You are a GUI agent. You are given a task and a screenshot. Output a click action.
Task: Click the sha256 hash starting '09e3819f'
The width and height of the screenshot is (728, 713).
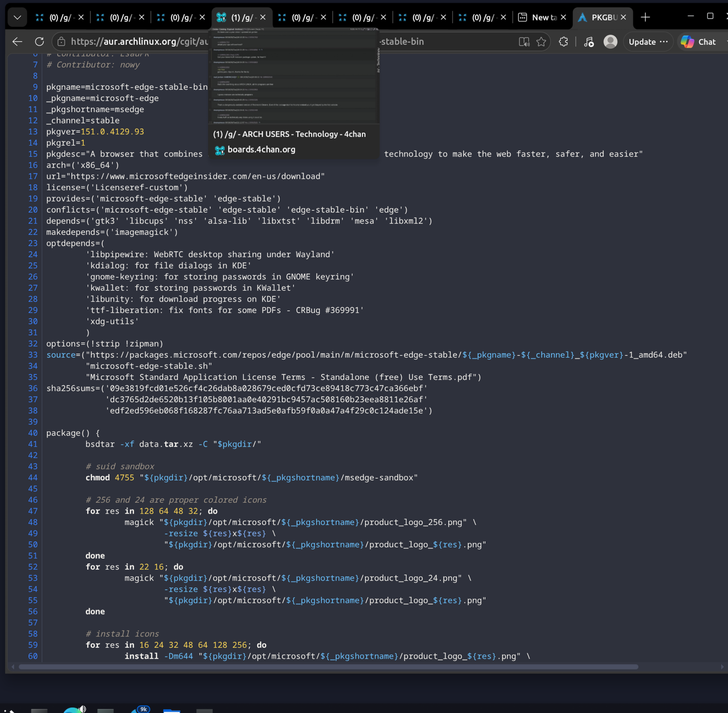click(x=266, y=388)
